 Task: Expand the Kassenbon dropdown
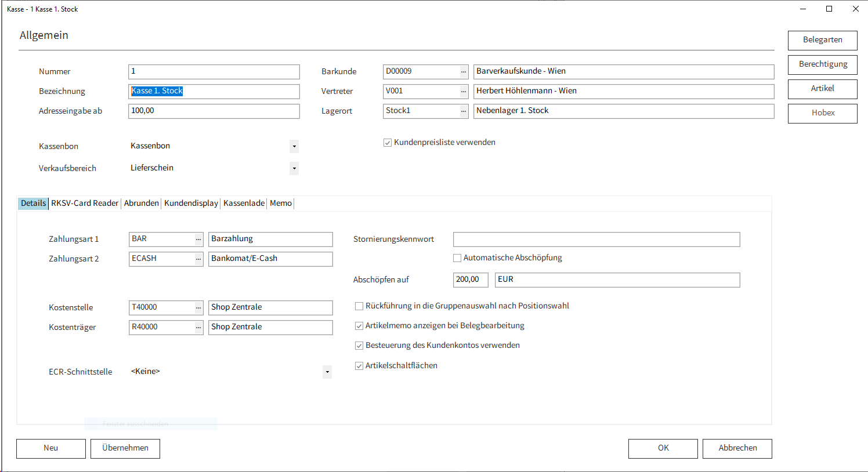[294, 147]
